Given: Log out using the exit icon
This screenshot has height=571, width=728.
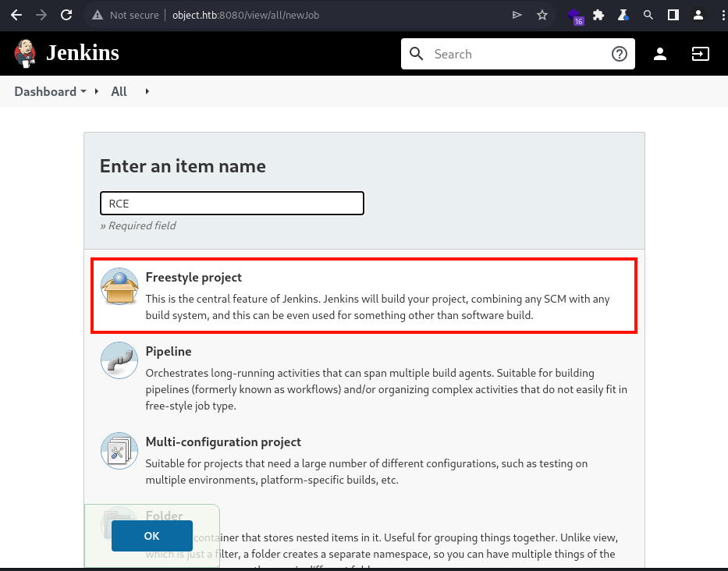Looking at the screenshot, I should click(700, 54).
